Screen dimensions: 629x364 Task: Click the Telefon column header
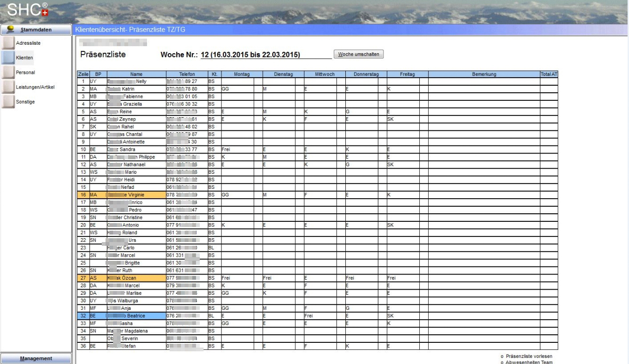187,74
